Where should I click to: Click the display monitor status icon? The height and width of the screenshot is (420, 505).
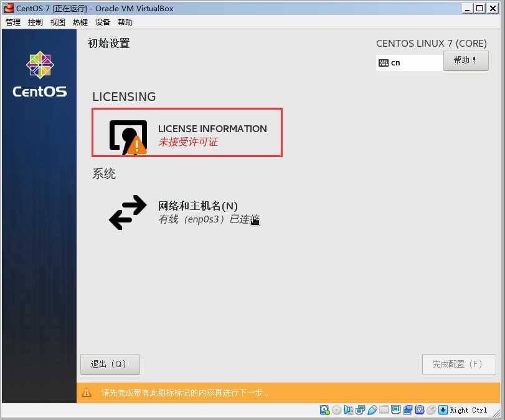pos(396,410)
